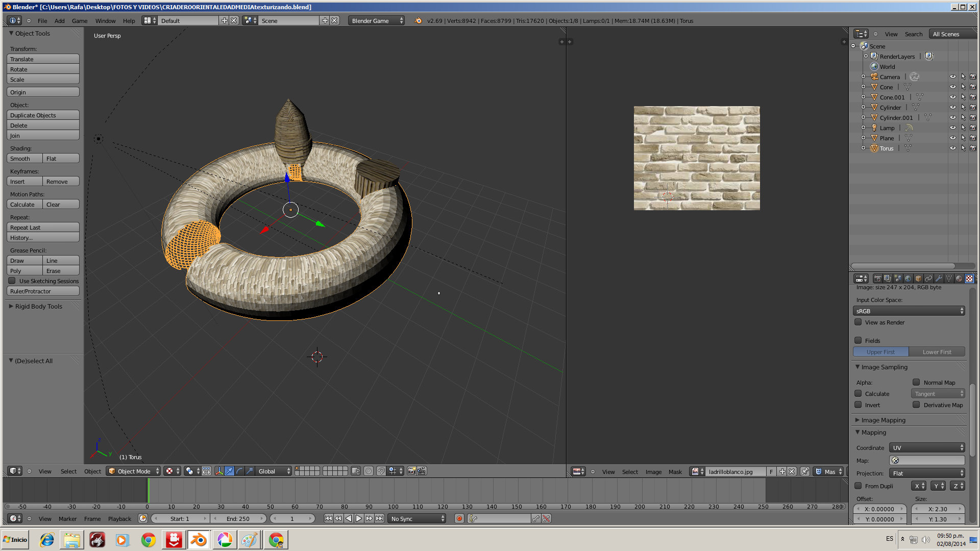The image size is (980, 551).
Task: Open the Image menu in UV editor
Action: (653, 472)
